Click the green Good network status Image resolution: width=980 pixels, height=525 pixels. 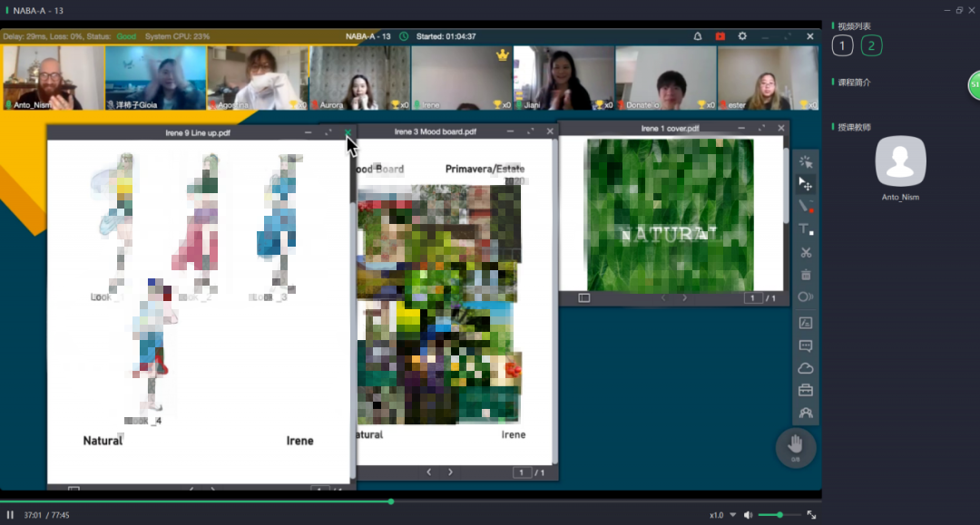pos(125,36)
